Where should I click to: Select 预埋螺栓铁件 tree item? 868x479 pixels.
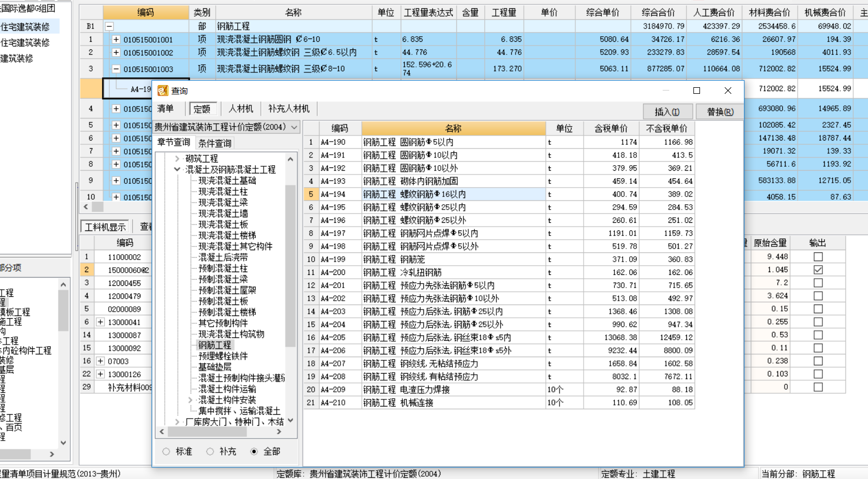tap(223, 356)
